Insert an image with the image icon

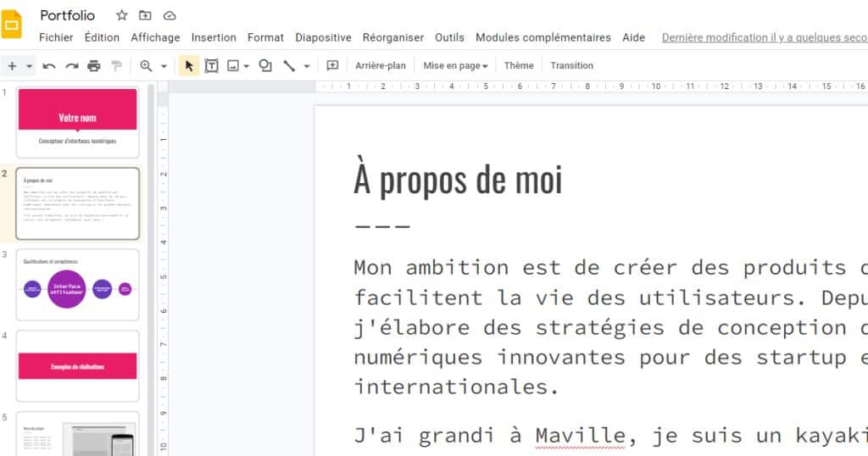pyautogui.click(x=233, y=66)
